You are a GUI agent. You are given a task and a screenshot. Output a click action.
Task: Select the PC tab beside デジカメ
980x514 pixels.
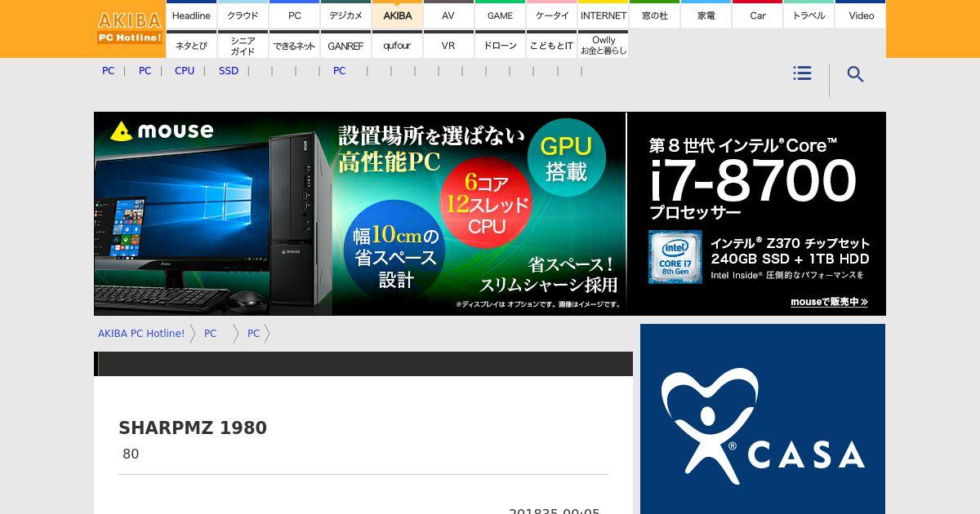(x=294, y=16)
